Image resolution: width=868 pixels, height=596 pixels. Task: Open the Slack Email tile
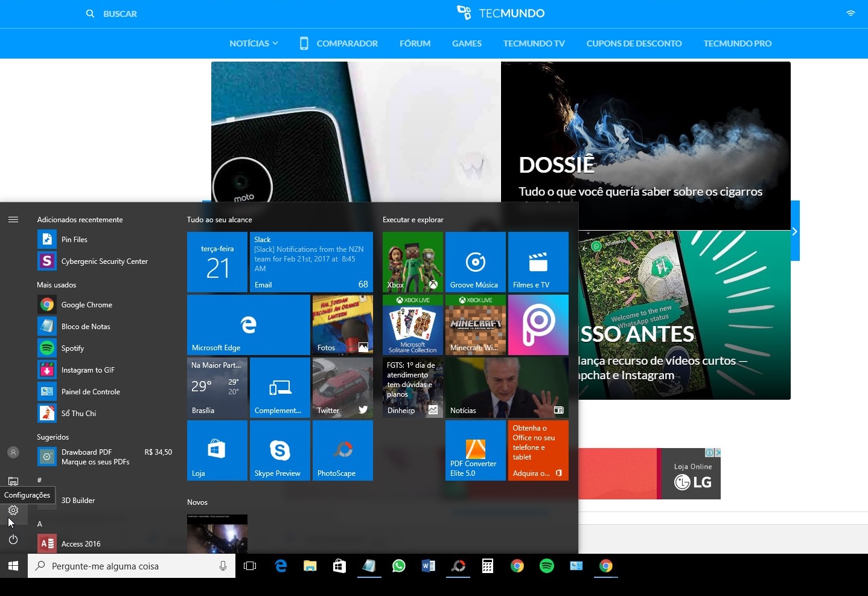[x=311, y=262]
